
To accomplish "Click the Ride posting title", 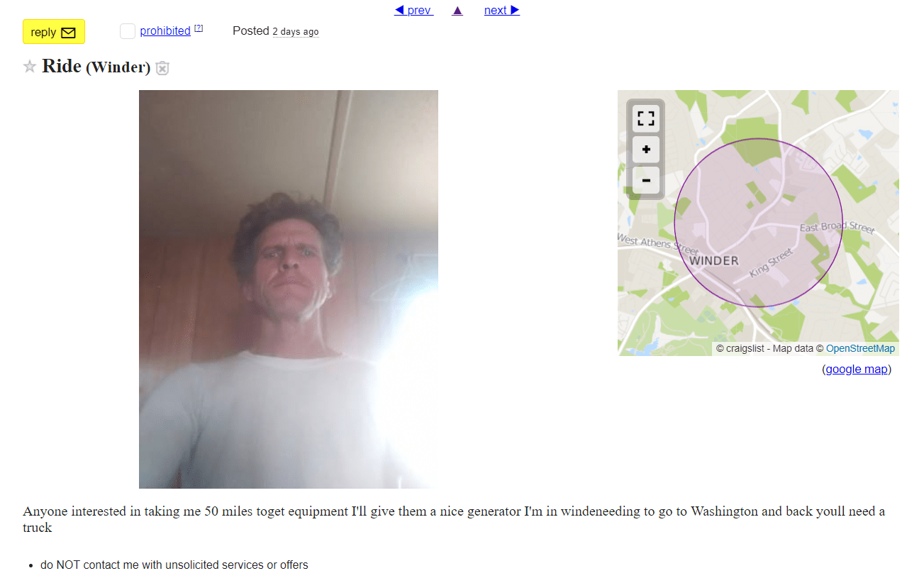I will point(61,66).
